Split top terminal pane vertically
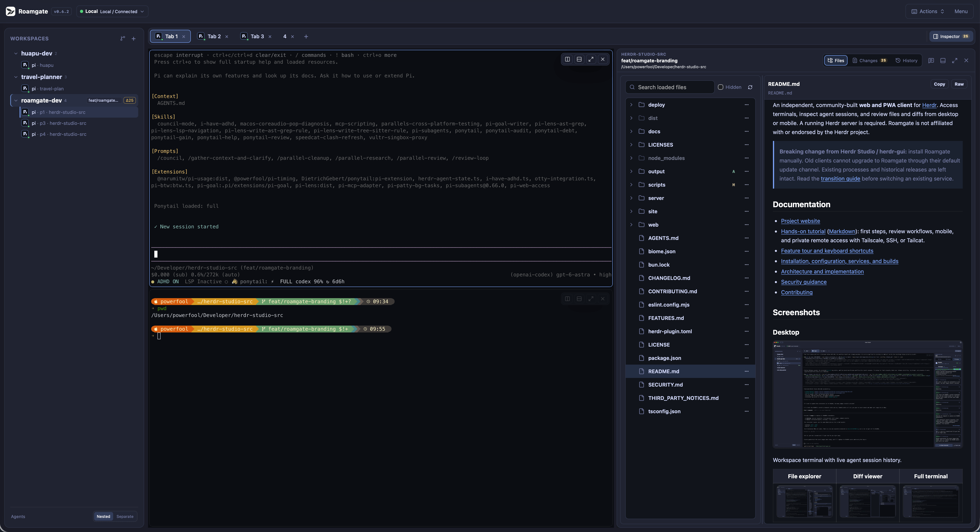This screenshot has width=980, height=532. [x=567, y=59]
